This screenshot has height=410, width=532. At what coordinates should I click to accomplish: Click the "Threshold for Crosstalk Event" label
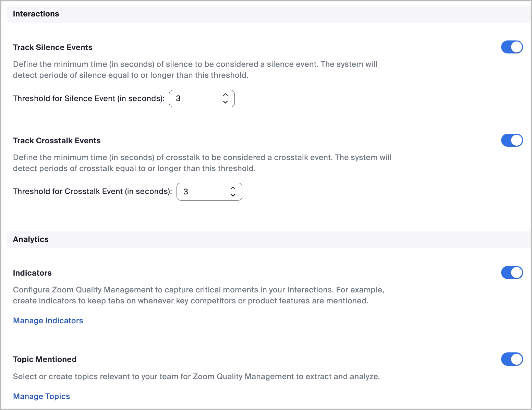point(92,191)
